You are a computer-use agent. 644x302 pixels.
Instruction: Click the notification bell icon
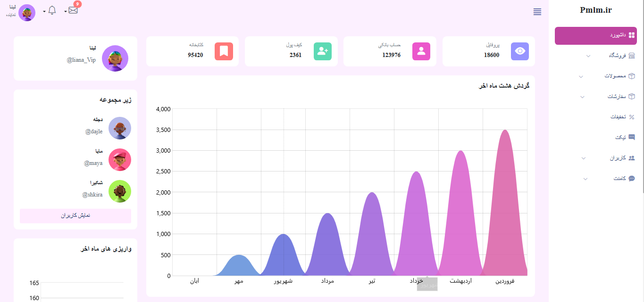click(x=52, y=10)
